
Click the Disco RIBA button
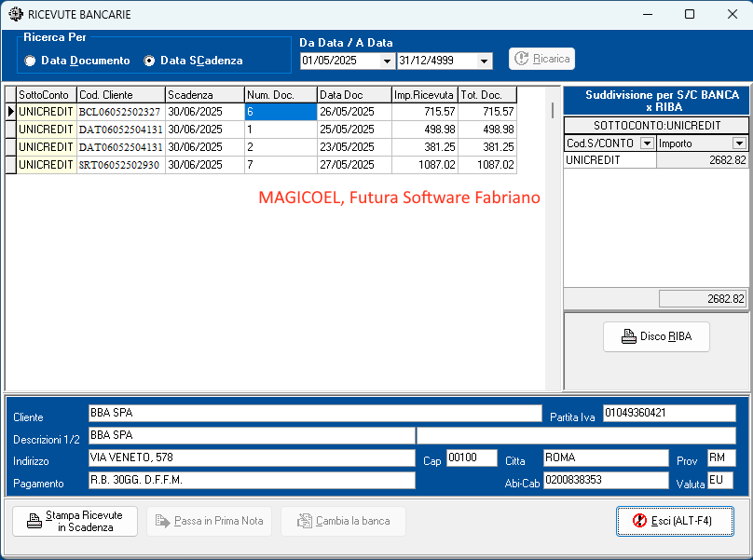pyautogui.click(x=656, y=336)
